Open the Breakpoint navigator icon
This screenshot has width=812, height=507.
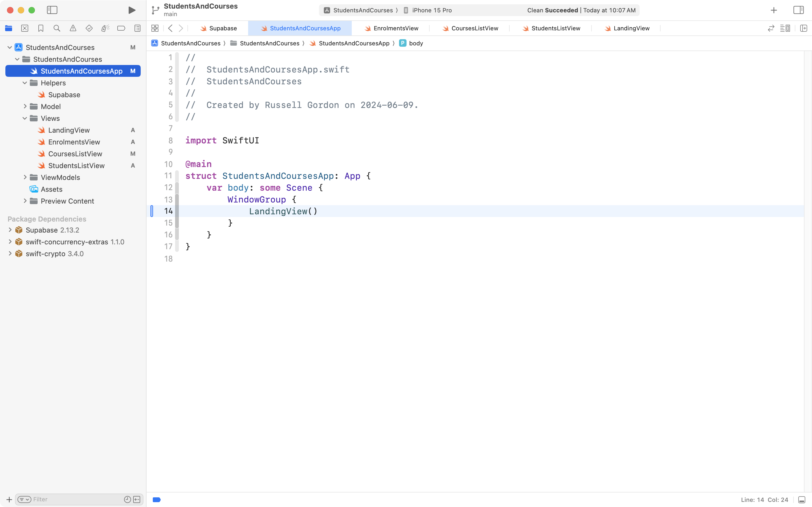click(121, 28)
